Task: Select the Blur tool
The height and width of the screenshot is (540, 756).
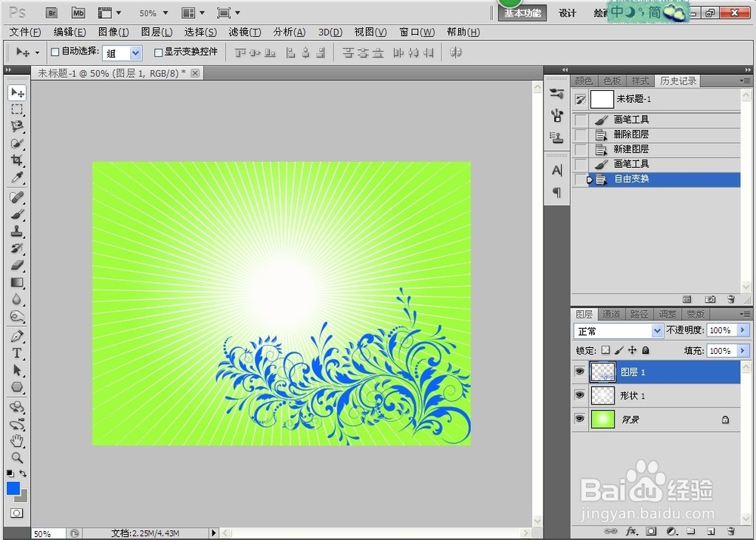Action: coord(17,299)
